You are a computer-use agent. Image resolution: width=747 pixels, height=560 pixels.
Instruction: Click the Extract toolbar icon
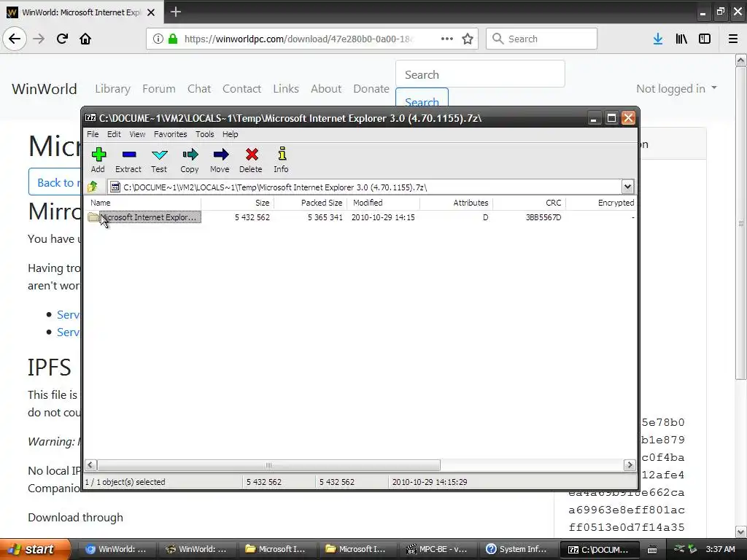coord(128,160)
